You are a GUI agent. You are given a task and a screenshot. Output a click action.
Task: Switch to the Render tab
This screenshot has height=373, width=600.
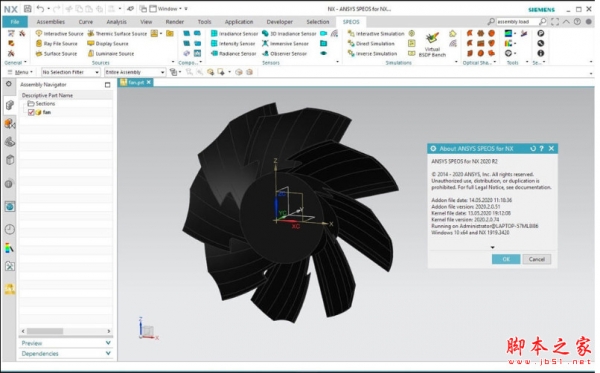[174, 22]
